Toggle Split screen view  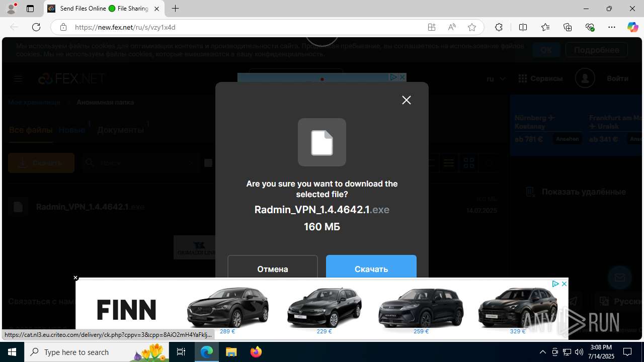click(x=523, y=27)
